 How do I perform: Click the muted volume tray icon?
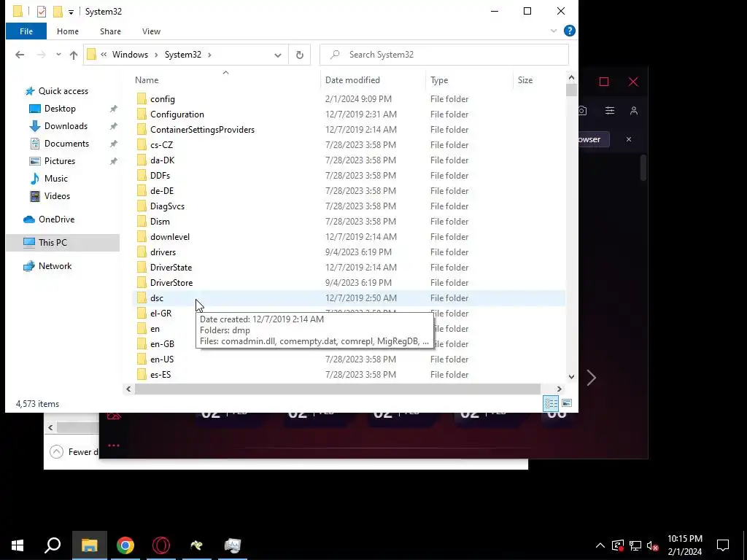click(652, 545)
